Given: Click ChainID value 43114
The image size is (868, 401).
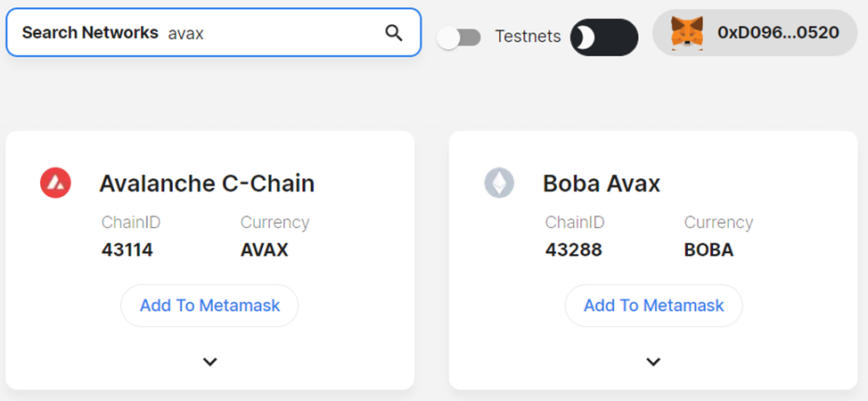Looking at the screenshot, I should click(x=127, y=250).
